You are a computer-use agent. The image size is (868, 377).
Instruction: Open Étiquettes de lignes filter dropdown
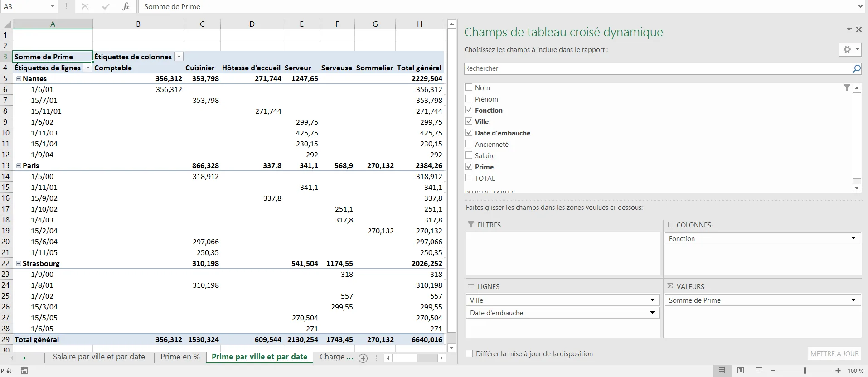(87, 68)
